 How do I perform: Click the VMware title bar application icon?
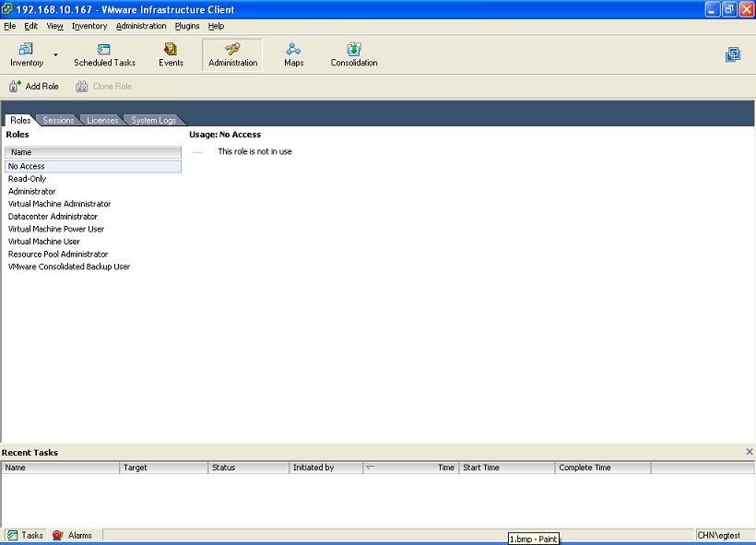click(7, 9)
